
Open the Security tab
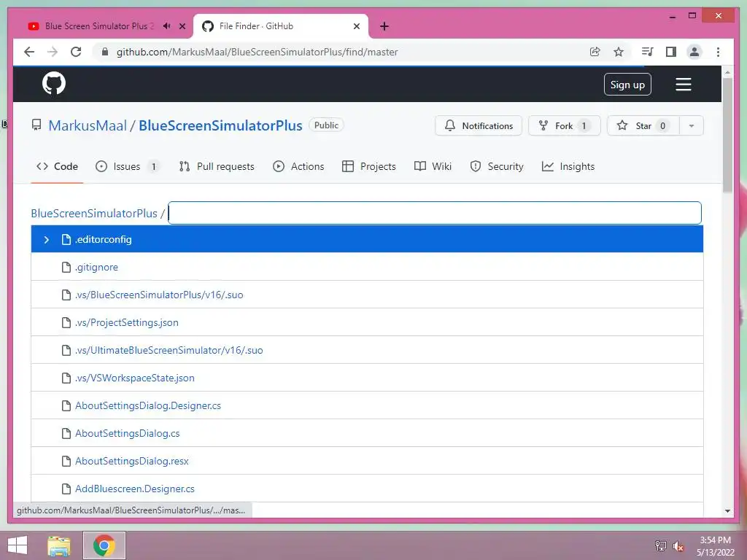[x=497, y=166]
